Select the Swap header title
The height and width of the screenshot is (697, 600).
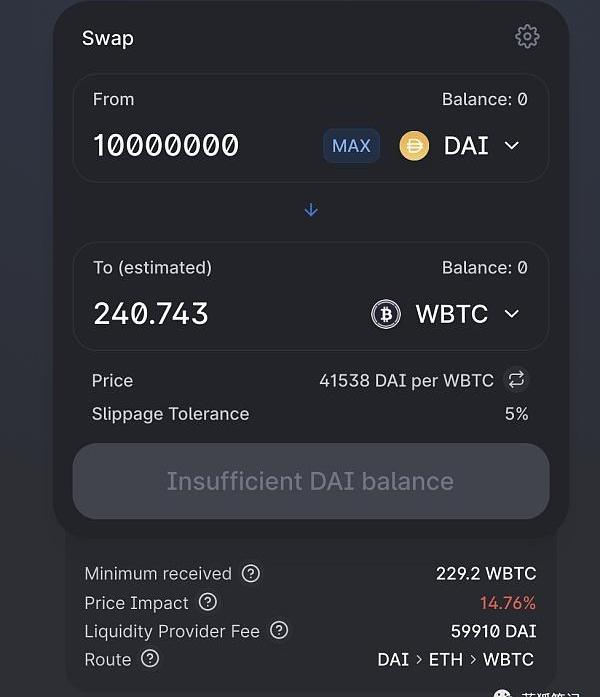click(x=107, y=38)
